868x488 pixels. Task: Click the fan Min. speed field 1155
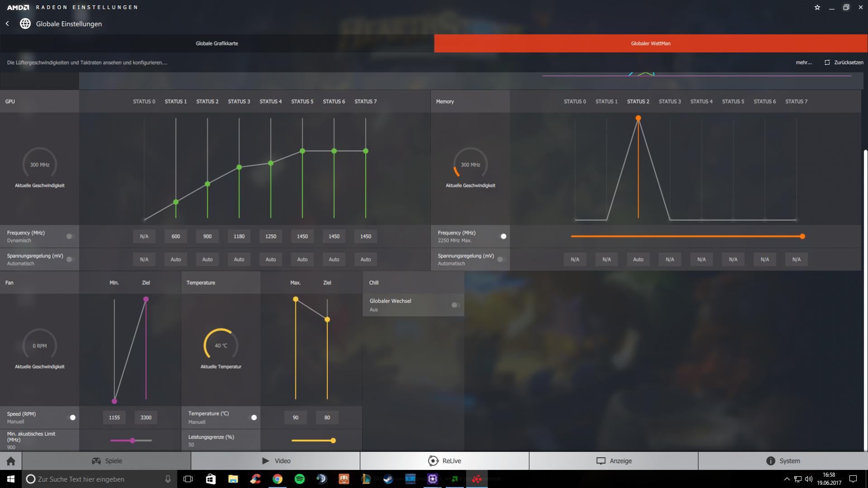[114, 417]
